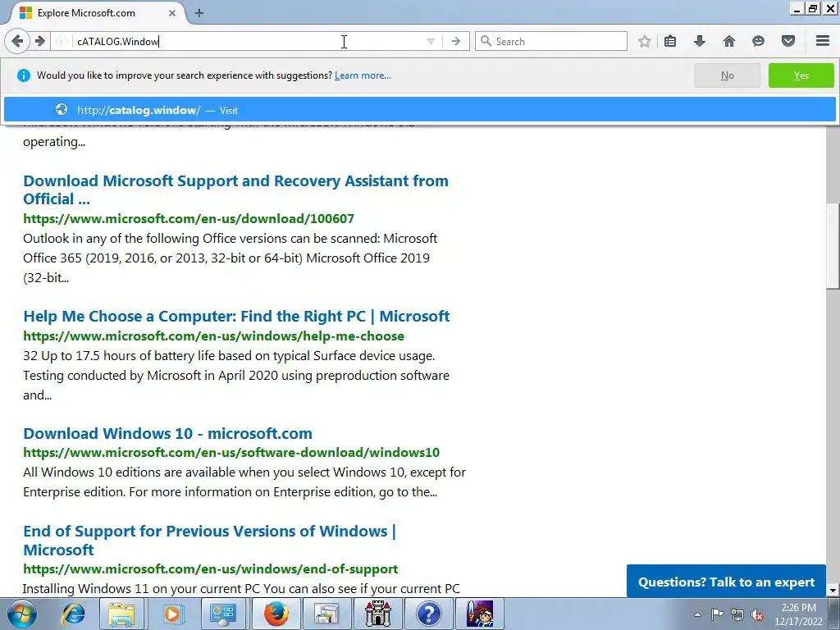This screenshot has width=840, height=630.
Task: Open the castle game taskbar icon
Action: (377, 614)
